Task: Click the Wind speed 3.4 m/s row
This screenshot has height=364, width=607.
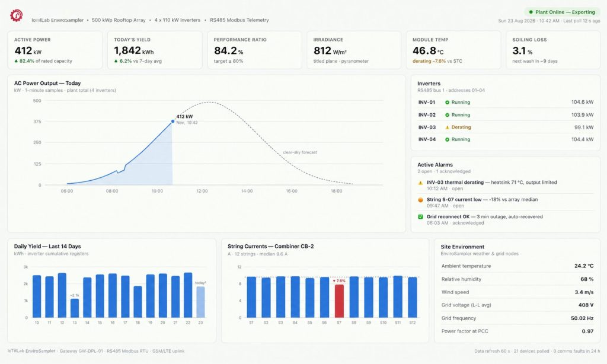Action: point(517,292)
